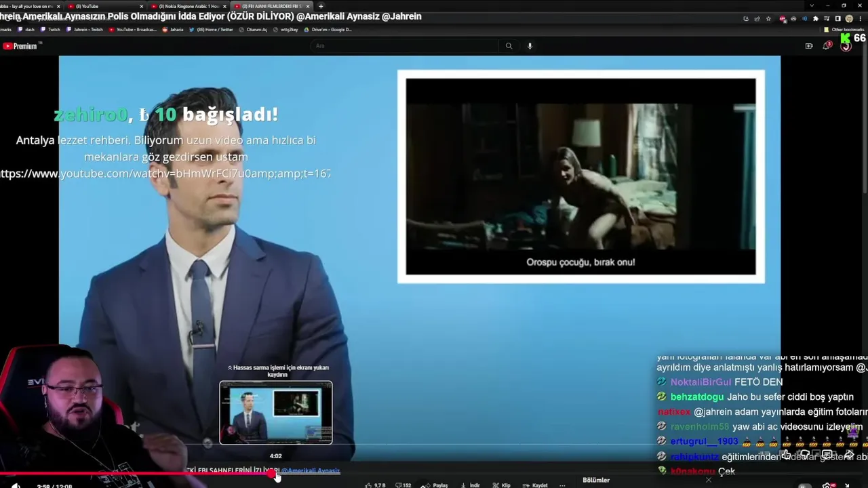
Task: Like the video with thumbs-up 9,7 B
Action: tap(375, 485)
